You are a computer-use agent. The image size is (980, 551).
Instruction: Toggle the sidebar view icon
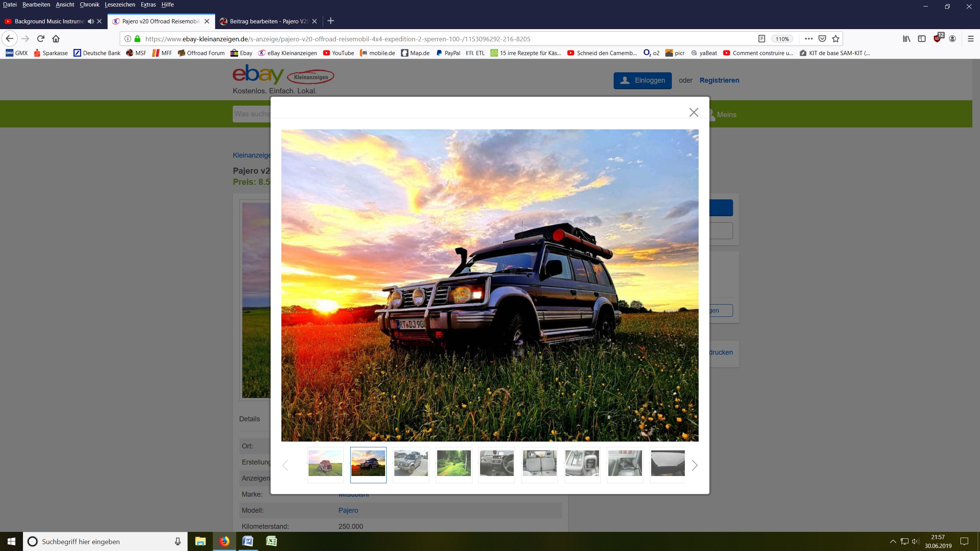922,39
